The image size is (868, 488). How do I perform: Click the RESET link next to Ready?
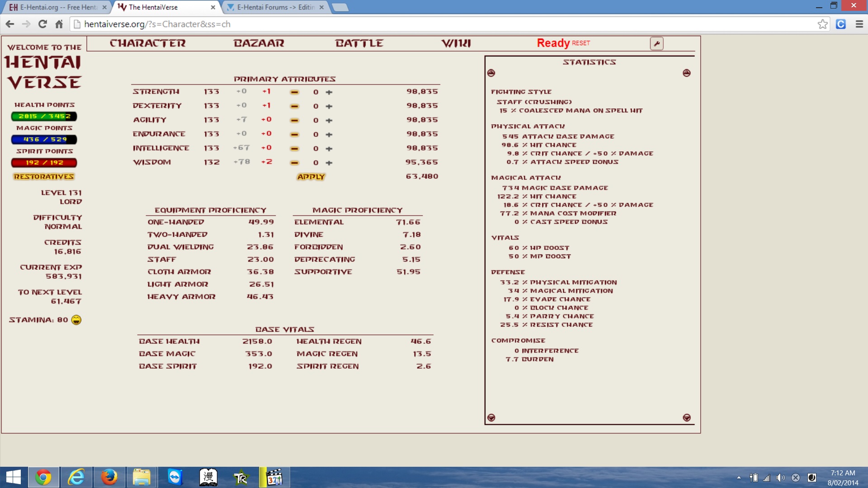pyautogui.click(x=581, y=43)
